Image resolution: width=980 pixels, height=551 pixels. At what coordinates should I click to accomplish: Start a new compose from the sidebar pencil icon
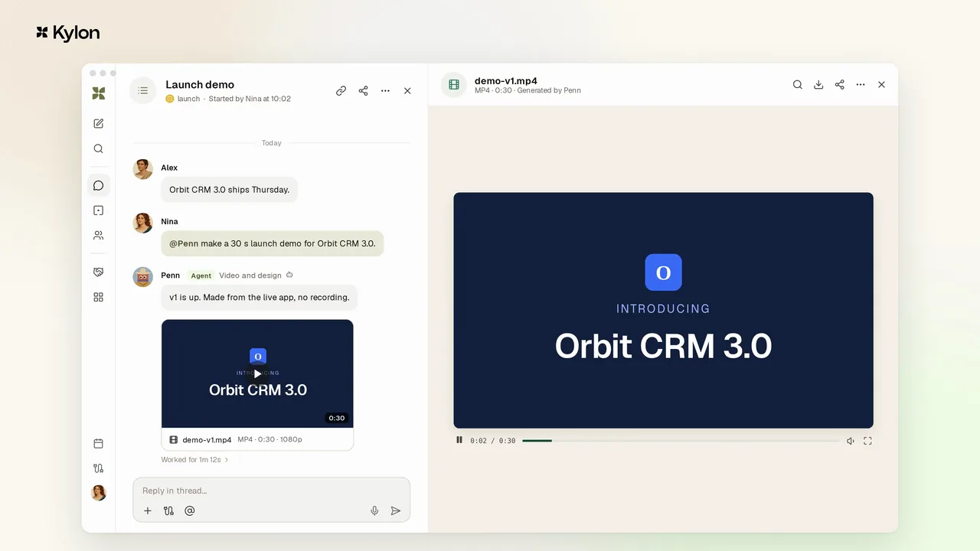(98, 123)
